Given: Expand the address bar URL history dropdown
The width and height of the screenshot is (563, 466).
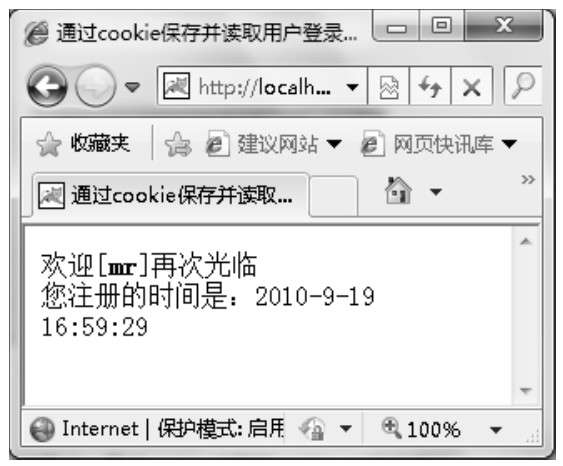Looking at the screenshot, I should click(x=352, y=87).
